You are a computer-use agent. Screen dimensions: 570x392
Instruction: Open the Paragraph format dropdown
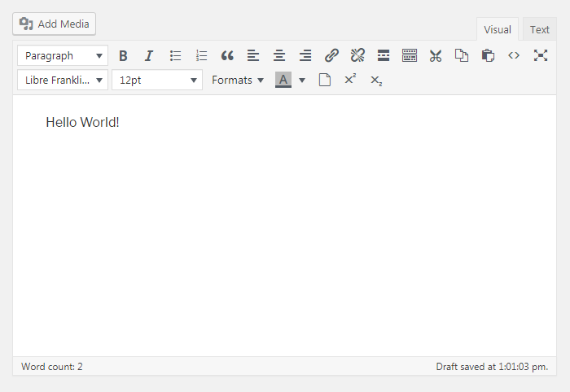tap(63, 55)
